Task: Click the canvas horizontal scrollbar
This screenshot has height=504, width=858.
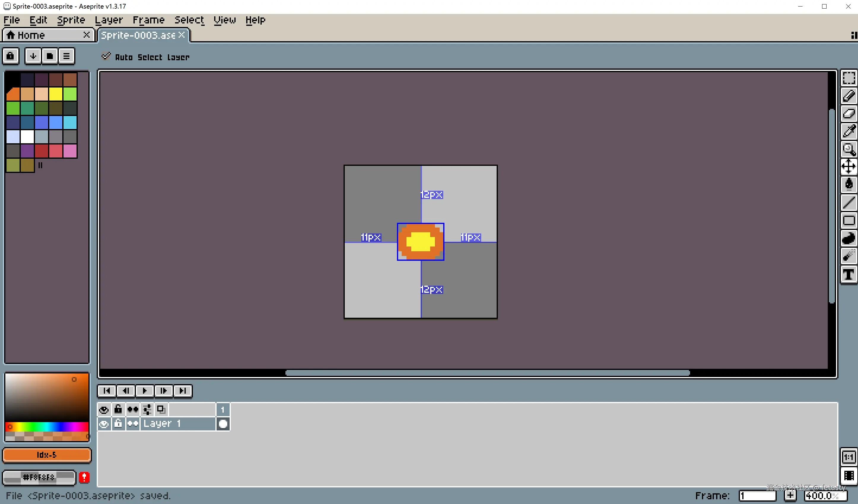Action: (487, 373)
